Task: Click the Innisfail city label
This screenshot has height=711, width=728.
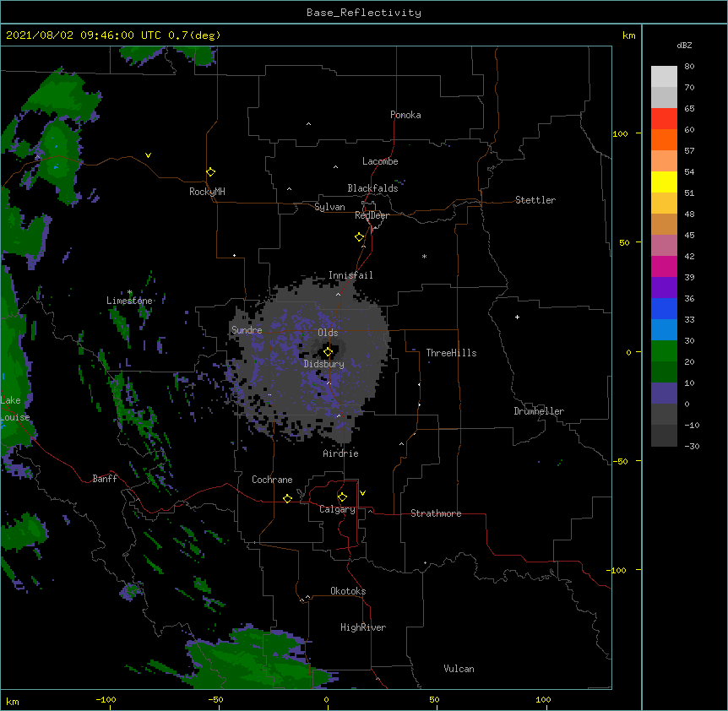Action: 350,275
